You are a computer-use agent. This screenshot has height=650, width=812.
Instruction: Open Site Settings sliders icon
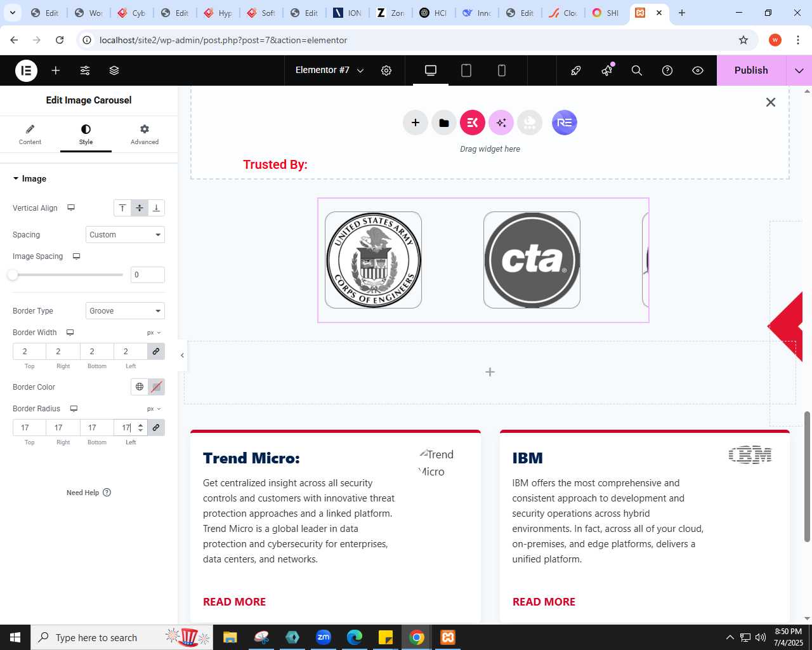(x=85, y=70)
